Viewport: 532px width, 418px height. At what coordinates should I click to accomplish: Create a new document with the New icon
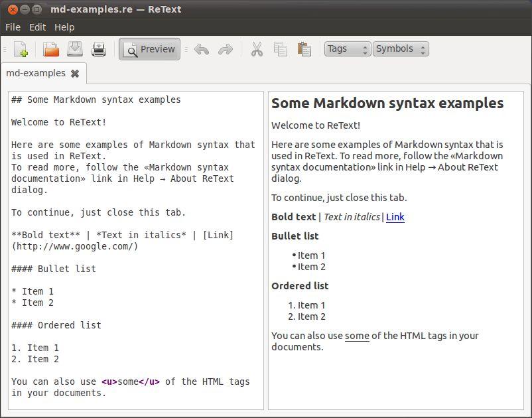pyautogui.click(x=21, y=49)
